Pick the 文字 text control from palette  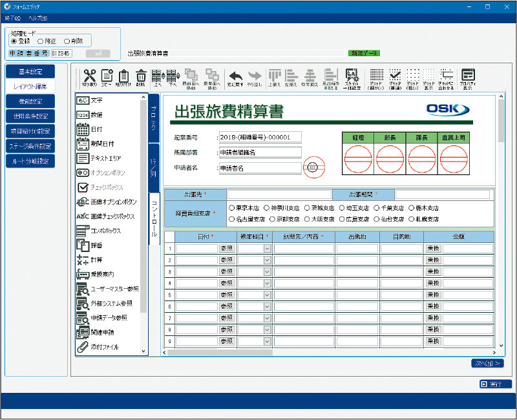coord(89,100)
